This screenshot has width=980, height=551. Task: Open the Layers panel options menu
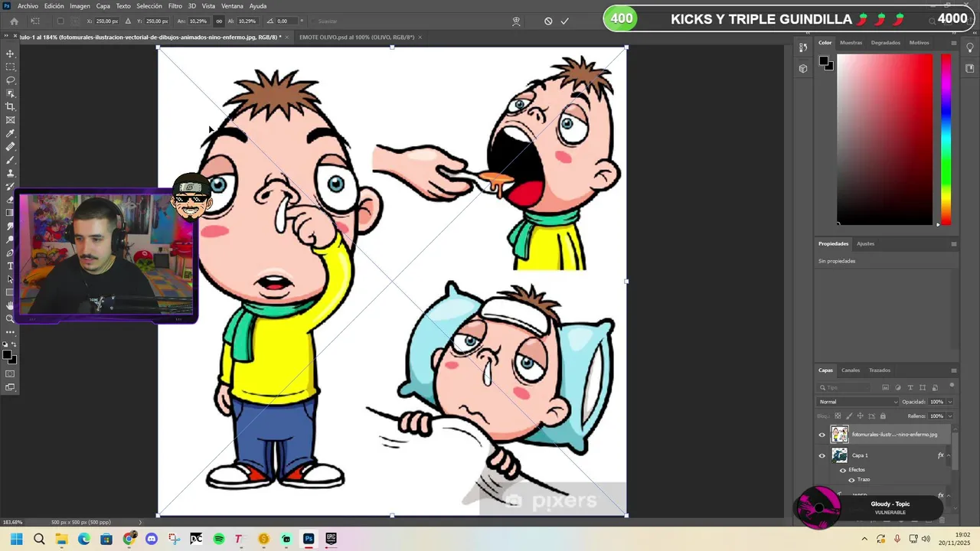tap(954, 370)
